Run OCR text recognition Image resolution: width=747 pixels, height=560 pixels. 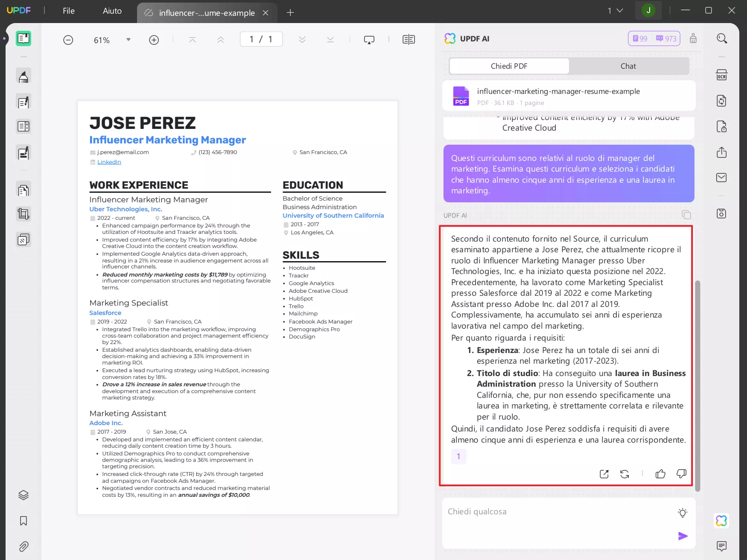(x=722, y=75)
